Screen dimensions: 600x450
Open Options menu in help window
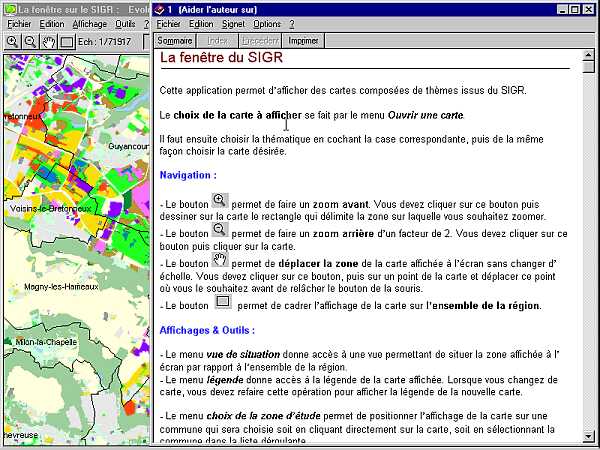point(267,24)
